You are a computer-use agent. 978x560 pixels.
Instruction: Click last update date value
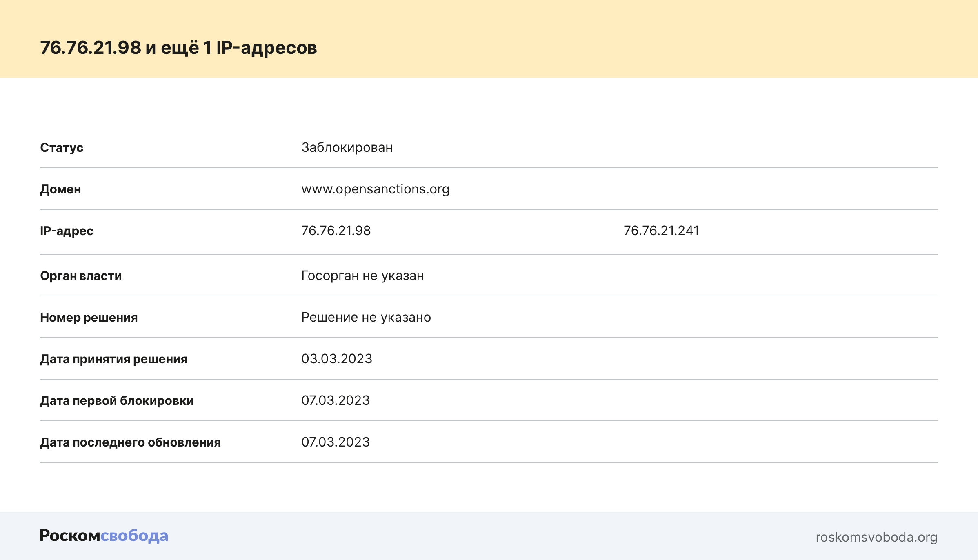pyautogui.click(x=336, y=442)
